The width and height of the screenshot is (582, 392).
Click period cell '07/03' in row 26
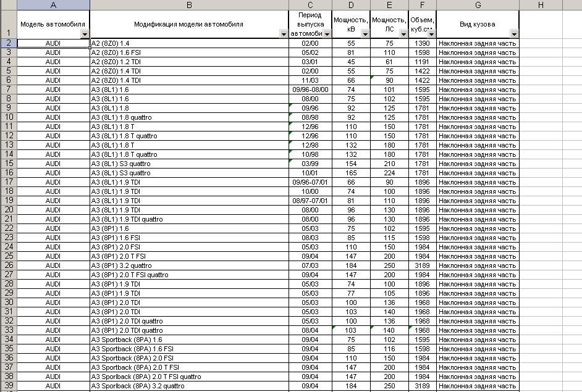pyautogui.click(x=310, y=266)
